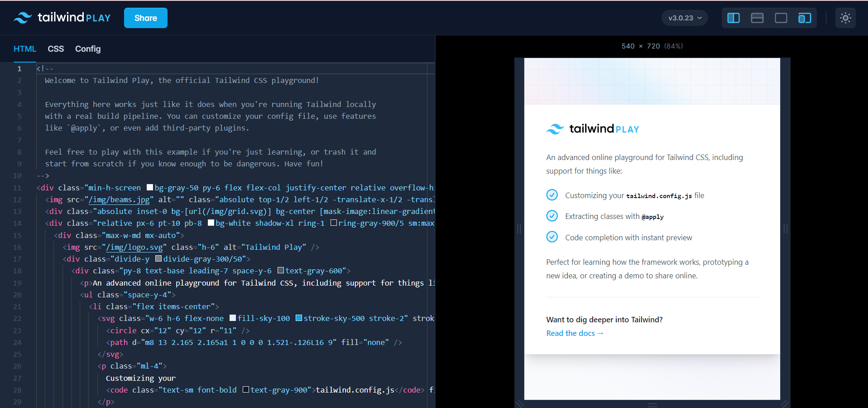The image size is (868, 408).
Task: Open the v3.0.23 version dropdown
Action: 685,18
